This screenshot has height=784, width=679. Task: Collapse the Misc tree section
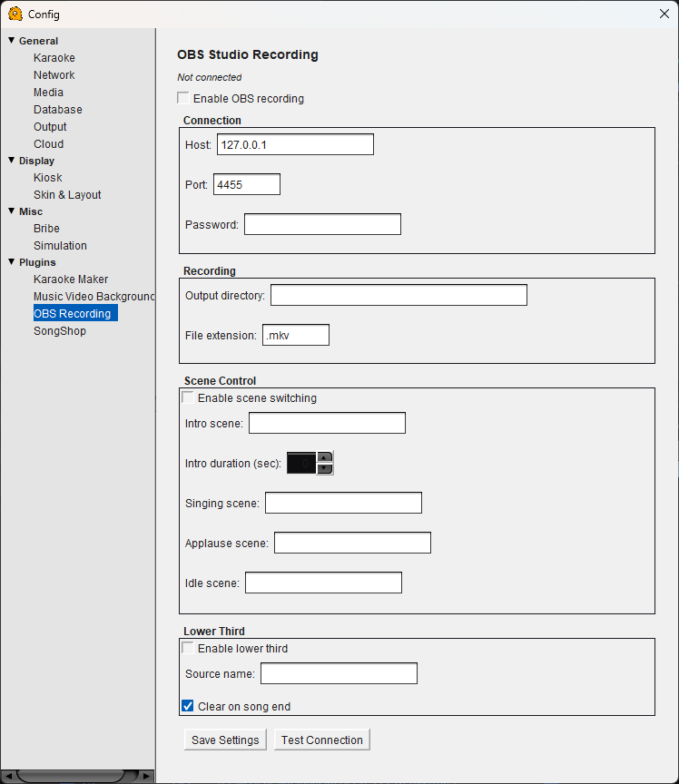[x=11, y=211]
